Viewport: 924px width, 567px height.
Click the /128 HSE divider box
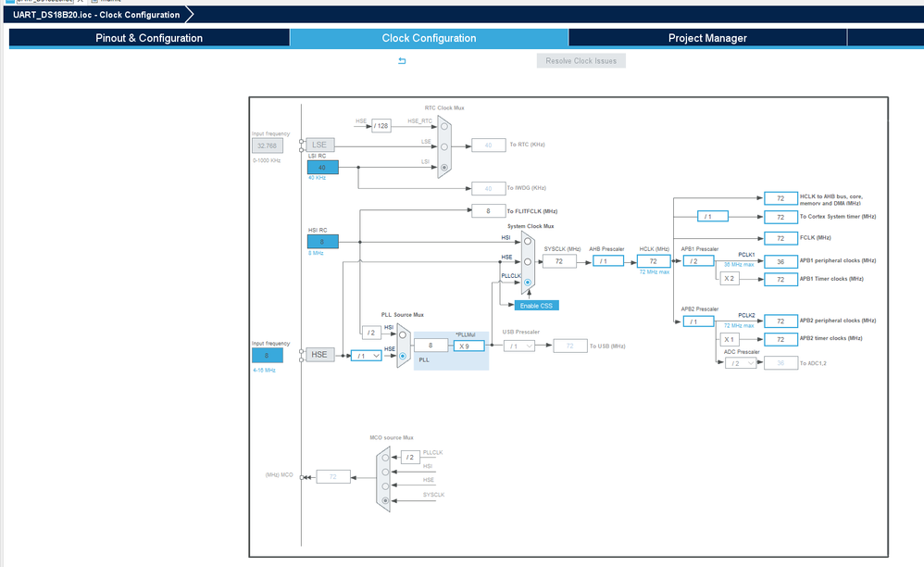pos(381,126)
